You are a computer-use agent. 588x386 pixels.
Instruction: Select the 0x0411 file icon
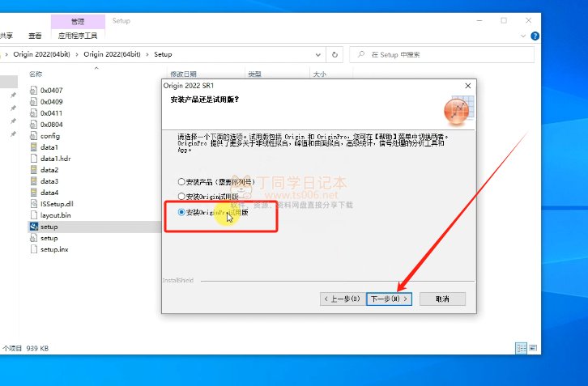(x=34, y=112)
